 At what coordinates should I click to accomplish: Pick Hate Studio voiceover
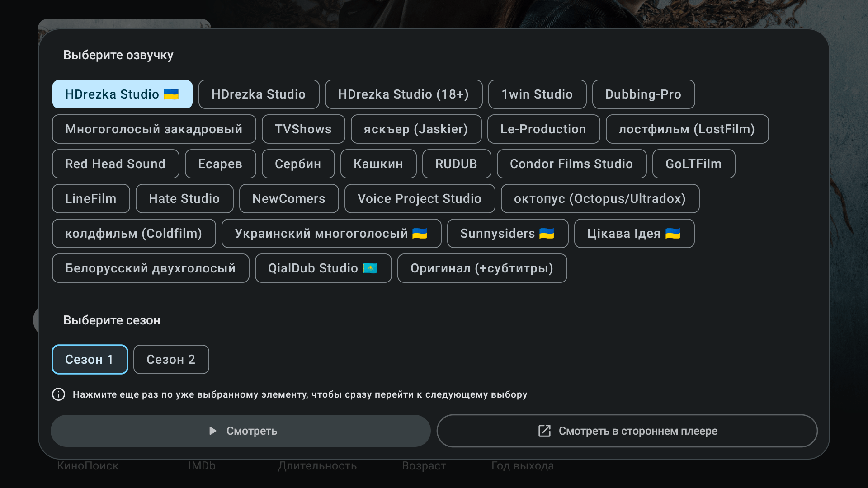pos(185,198)
